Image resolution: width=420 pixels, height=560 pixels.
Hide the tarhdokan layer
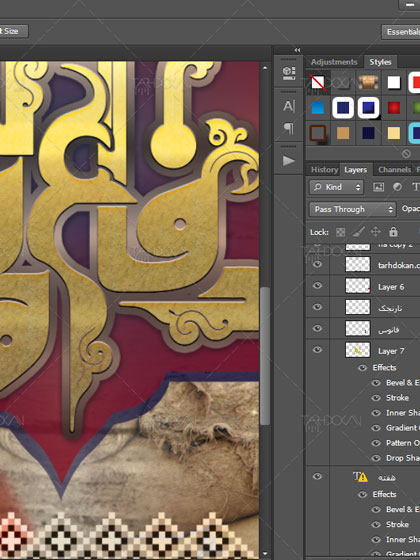tap(317, 264)
